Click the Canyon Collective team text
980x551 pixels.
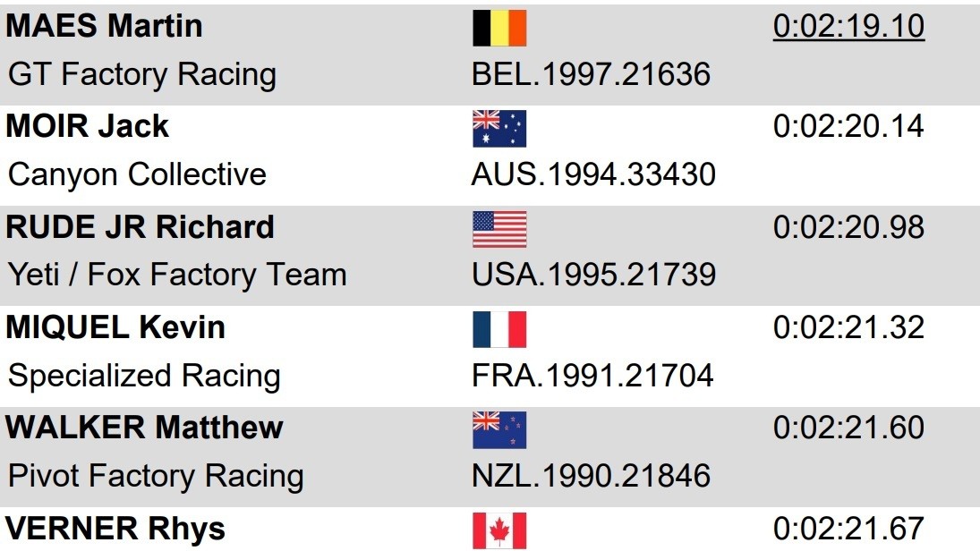point(137,174)
